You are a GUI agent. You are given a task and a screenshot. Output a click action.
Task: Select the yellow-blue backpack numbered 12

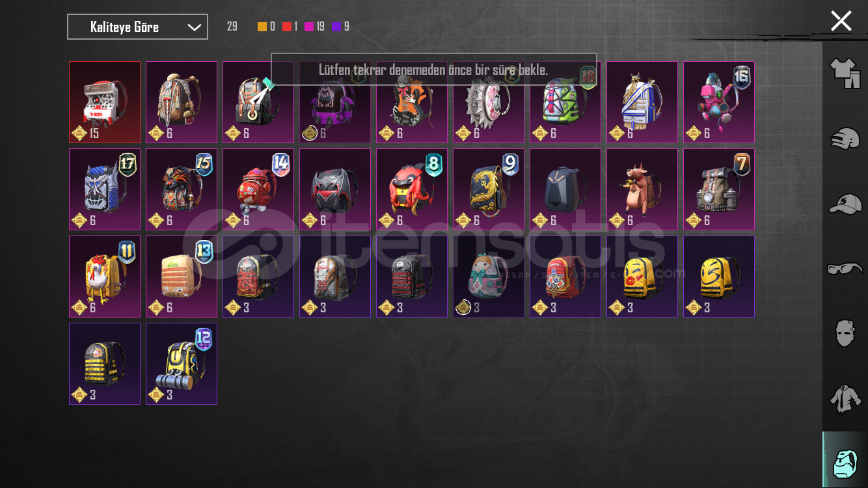182,364
